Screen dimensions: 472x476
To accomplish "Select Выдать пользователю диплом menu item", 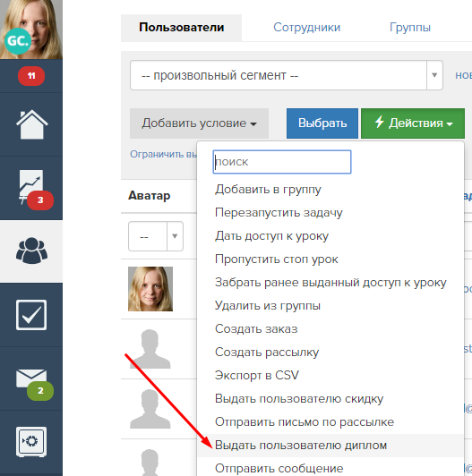I will click(301, 446).
